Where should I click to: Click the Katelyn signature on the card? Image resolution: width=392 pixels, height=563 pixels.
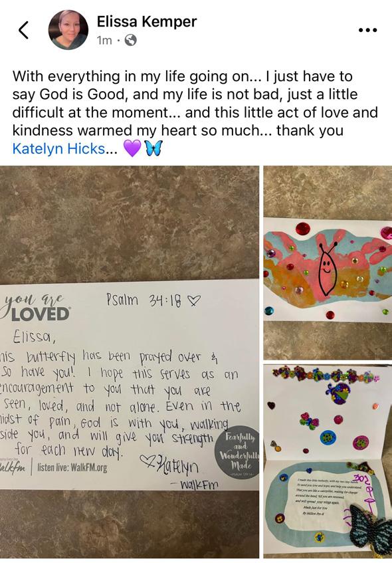coord(169,465)
